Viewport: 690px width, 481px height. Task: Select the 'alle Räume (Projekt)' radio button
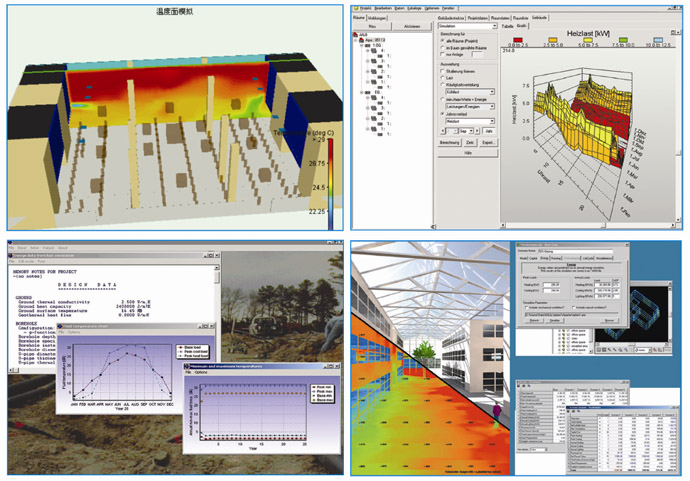442,40
